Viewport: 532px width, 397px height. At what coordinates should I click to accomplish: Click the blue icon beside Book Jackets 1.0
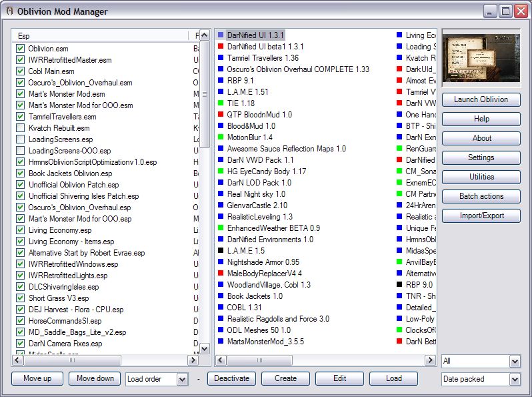pyautogui.click(x=221, y=296)
